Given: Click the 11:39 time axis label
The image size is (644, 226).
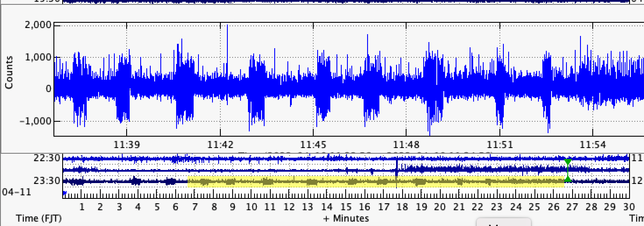Looking at the screenshot, I should [x=127, y=144].
